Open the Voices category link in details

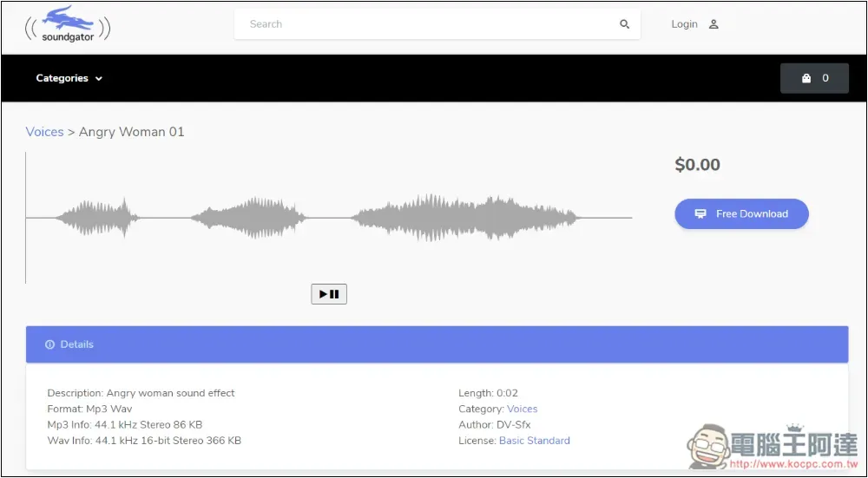click(522, 409)
